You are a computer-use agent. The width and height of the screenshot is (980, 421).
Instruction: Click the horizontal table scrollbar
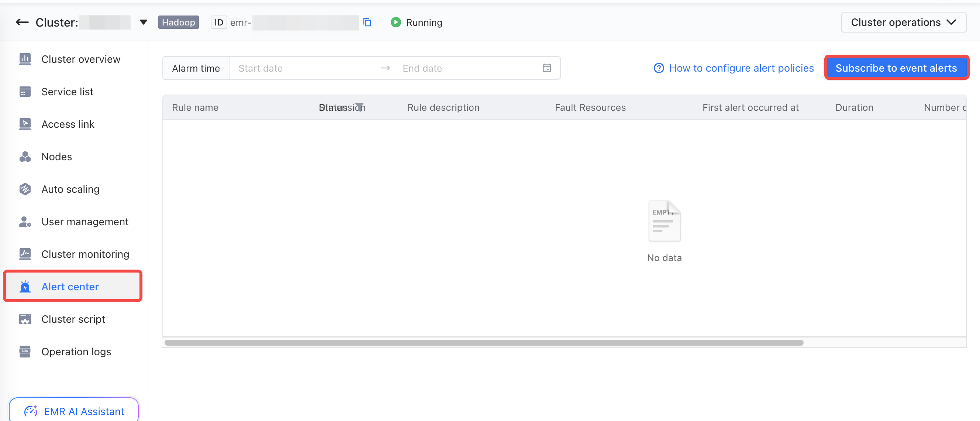pos(484,343)
